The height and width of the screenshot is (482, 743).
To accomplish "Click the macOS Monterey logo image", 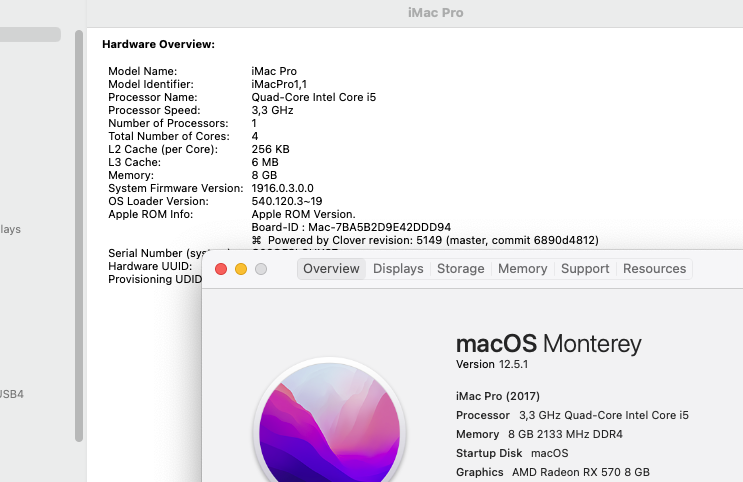I will point(329,421).
